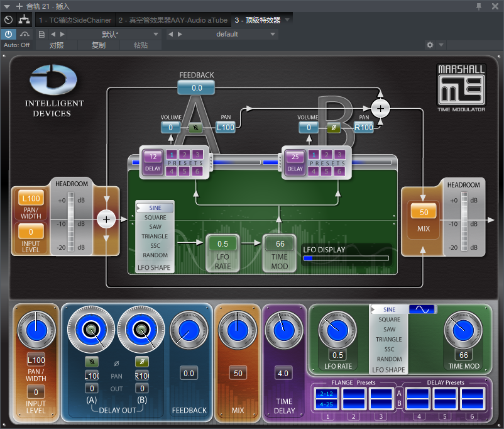This screenshot has width=504, height=429.
Task: Click the FEEDBACK knob
Action: click(189, 330)
